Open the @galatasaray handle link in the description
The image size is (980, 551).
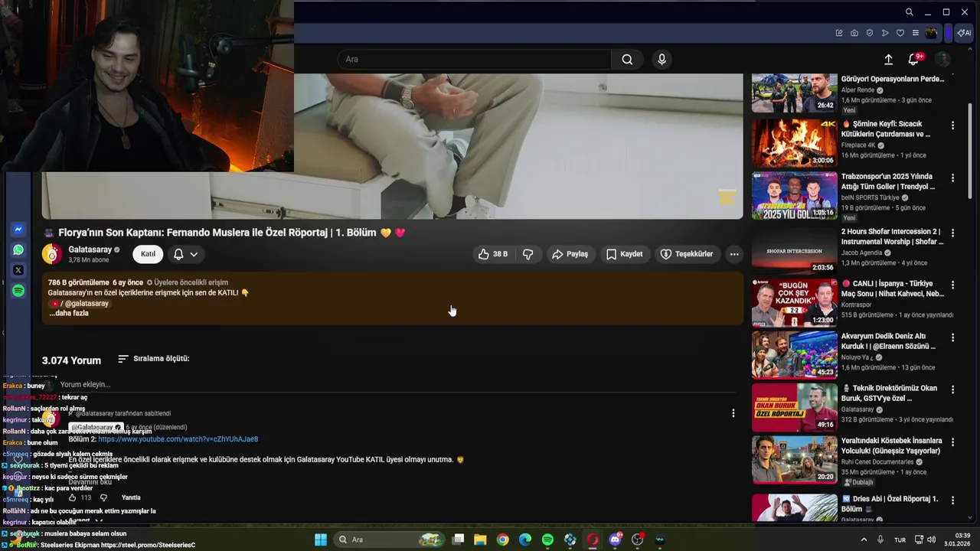pos(80,304)
